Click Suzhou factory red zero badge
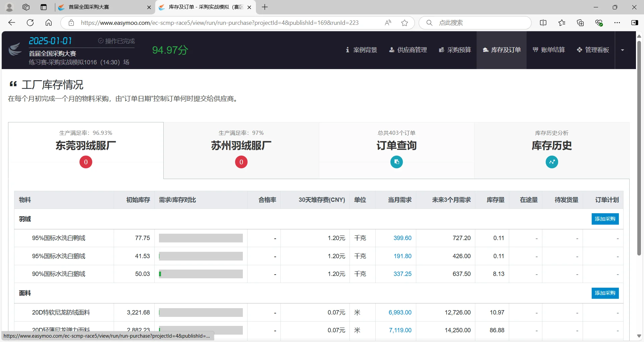This screenshot has height=342, width=644. [241, 162]
